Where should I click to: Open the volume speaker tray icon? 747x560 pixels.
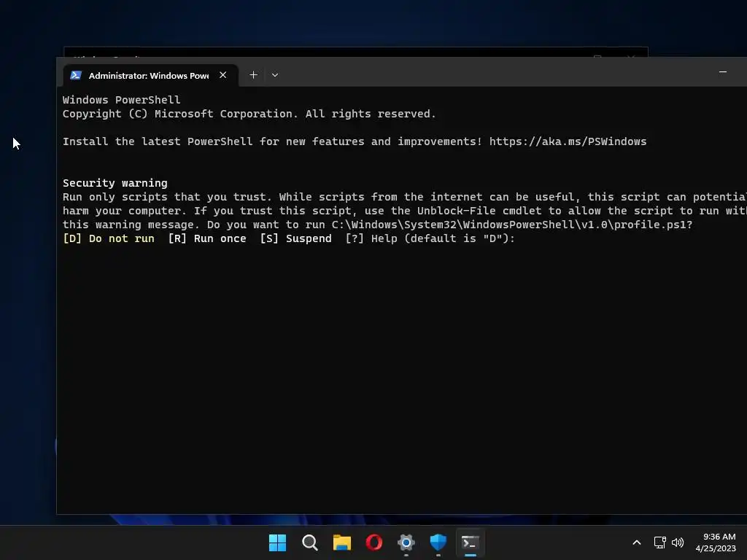tap(678, 542)
